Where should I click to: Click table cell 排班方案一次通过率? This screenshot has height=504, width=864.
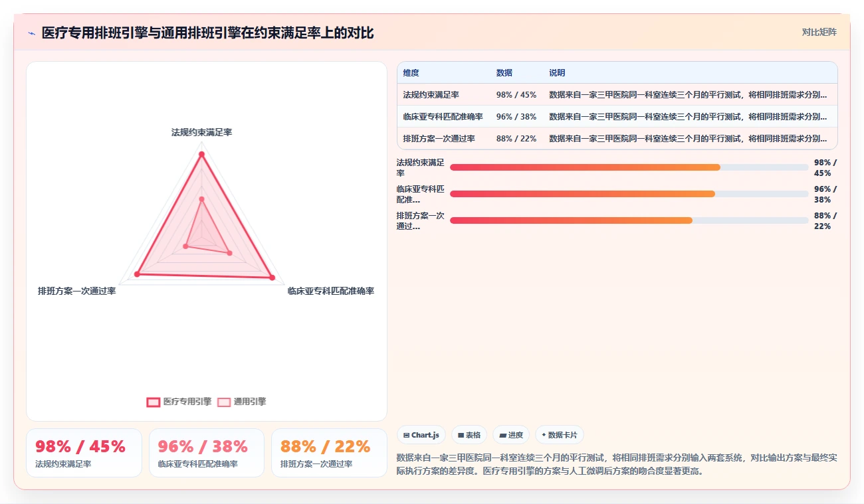click(439, 139)
